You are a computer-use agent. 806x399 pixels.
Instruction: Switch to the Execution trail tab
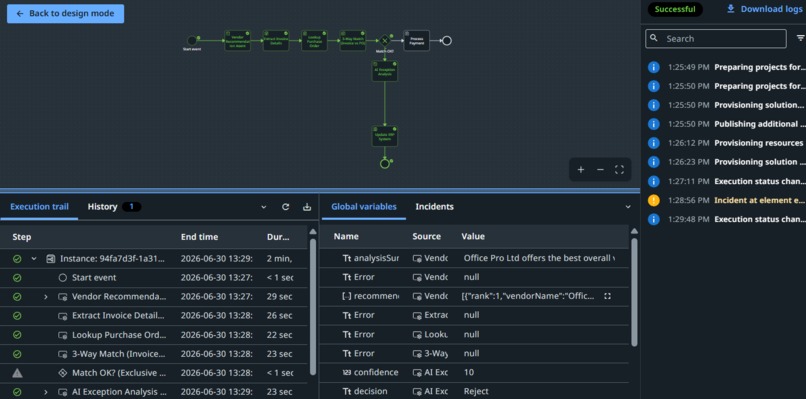click(x=39, y=207)
